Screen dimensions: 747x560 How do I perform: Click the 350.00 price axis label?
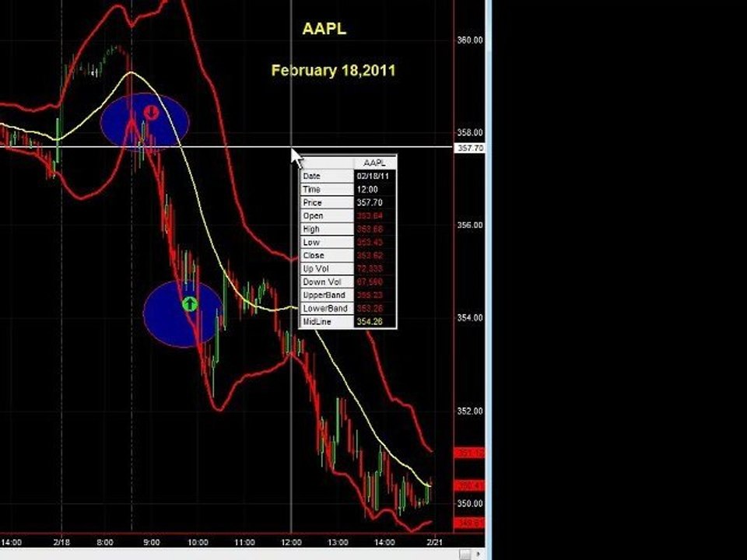tap(470, 503)
